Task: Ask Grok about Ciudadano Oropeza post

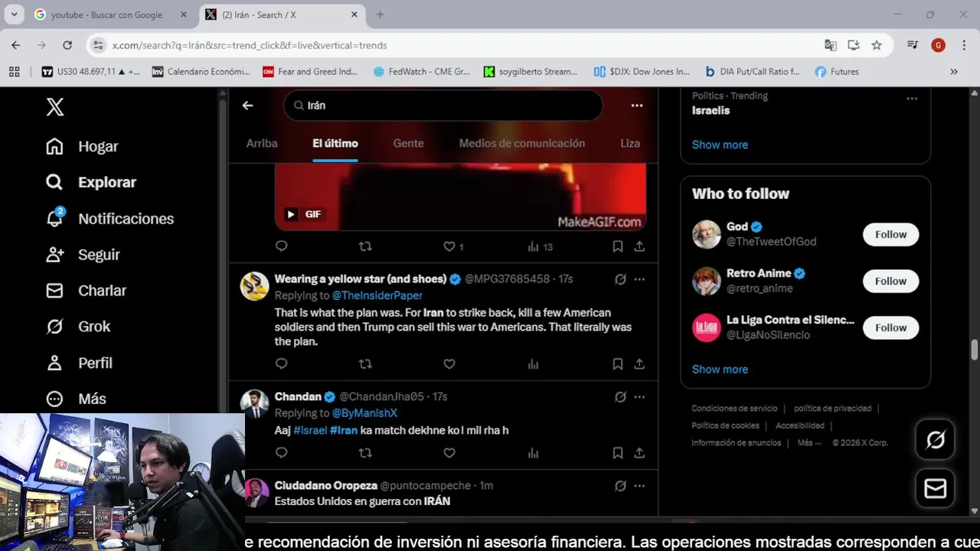Action: point(620,486)
